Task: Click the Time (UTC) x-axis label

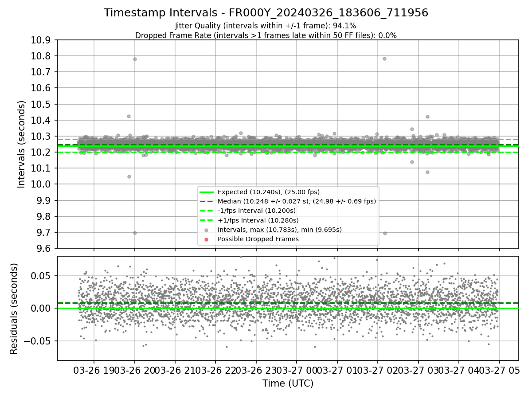Action: pos(288,383)
